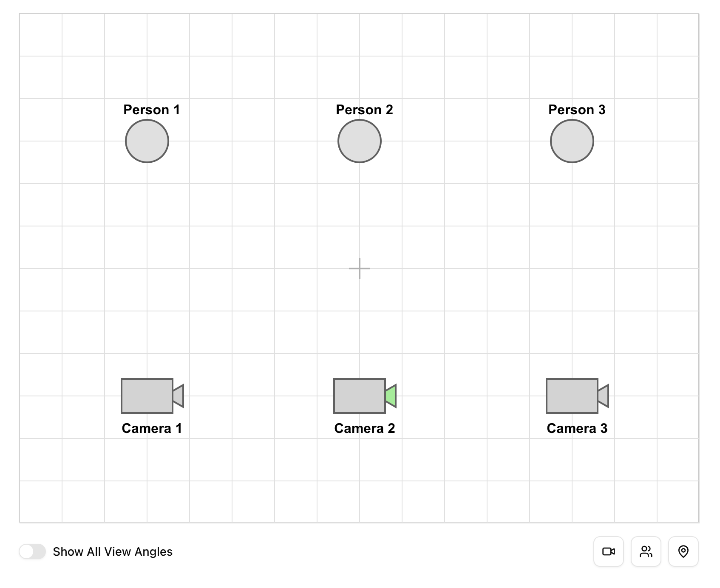720x588 pixels.
Task: Click the gray lens of Camera 1
Action: 179,396
